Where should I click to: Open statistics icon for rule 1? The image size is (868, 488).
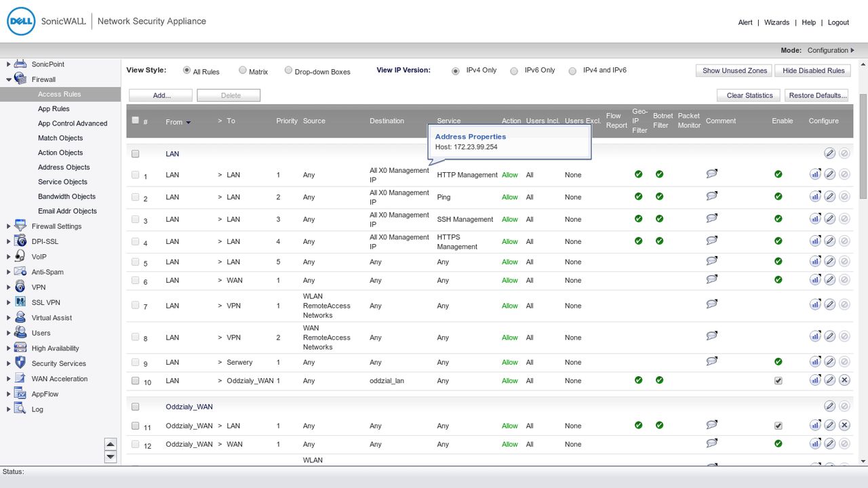(x=815, y=175)
